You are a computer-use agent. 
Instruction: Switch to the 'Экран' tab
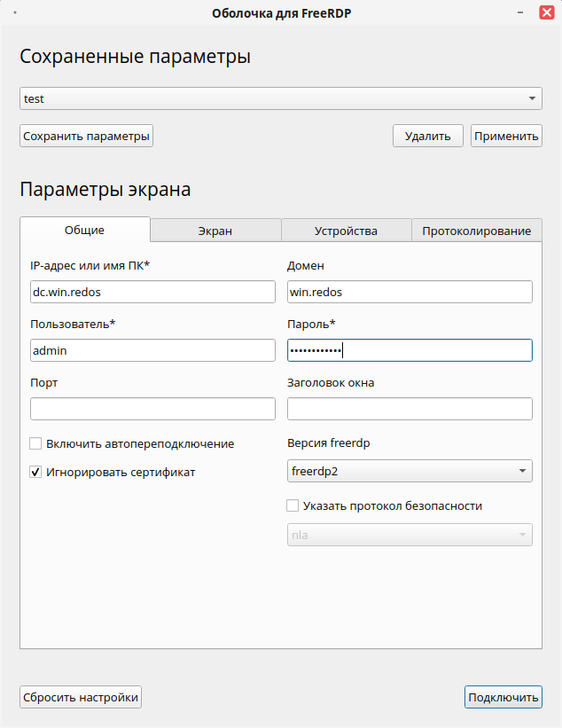(x=215, y=231)
